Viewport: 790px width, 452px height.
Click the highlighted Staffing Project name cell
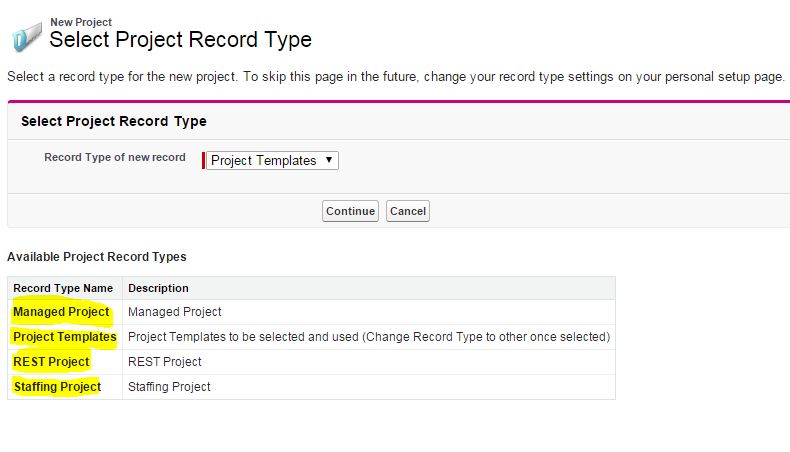click(x=57, y=387)
